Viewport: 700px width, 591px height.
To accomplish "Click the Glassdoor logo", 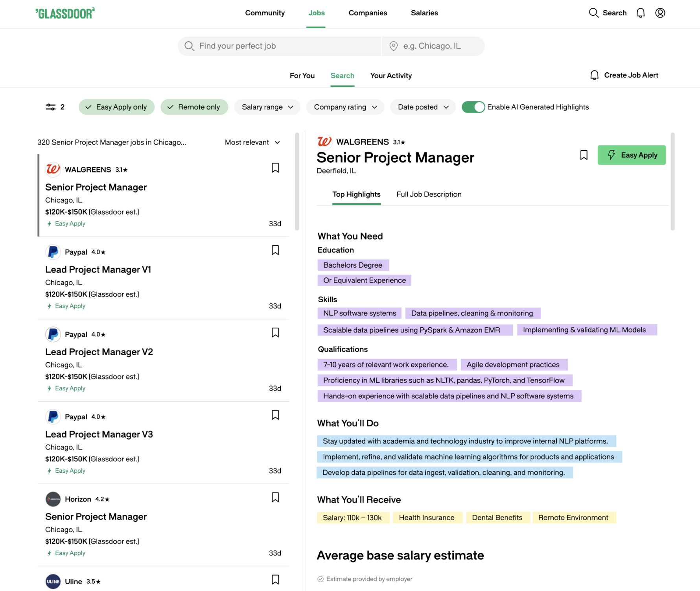I will tap(65, 13).
